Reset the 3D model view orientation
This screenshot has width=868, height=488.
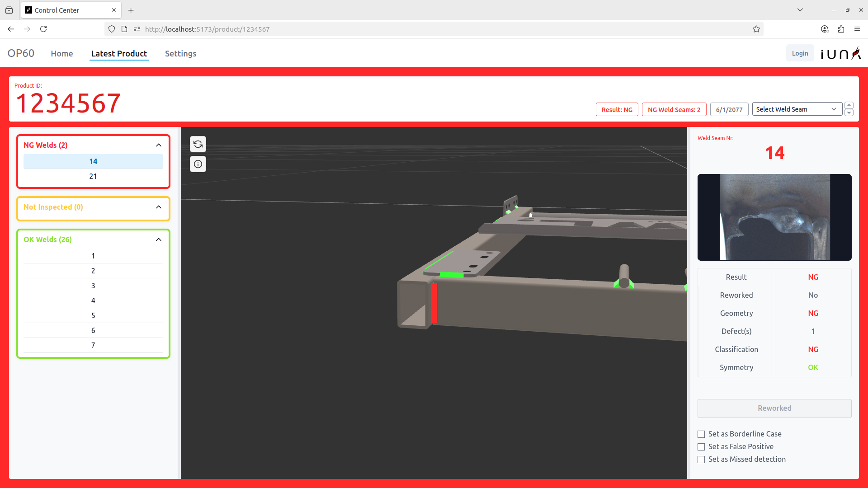[x=198, y=144]
